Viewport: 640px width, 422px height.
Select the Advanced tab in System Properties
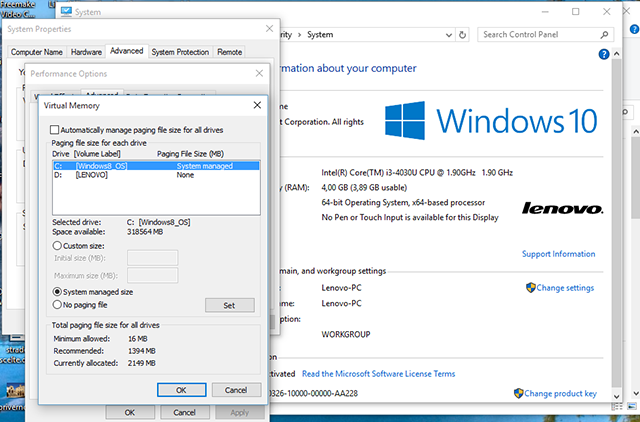pyautogui.click(x=127, y=51)
